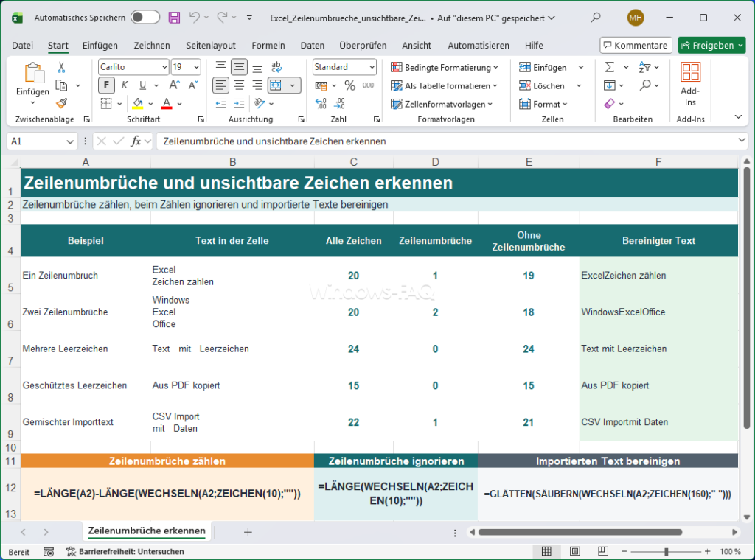Open the Name Box A1 dropdown
The height and width of the screenshot is (560, 755).
pyautogui.click(x=70, y=141)
